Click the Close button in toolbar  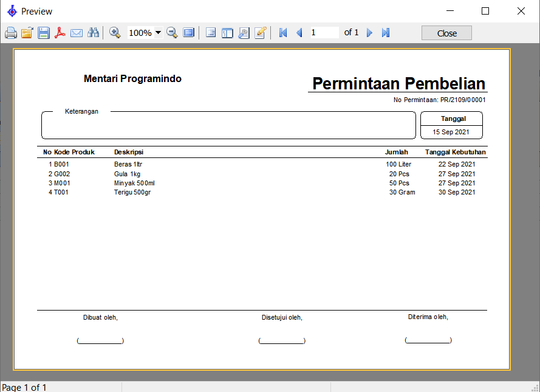[x=446, y=33]
